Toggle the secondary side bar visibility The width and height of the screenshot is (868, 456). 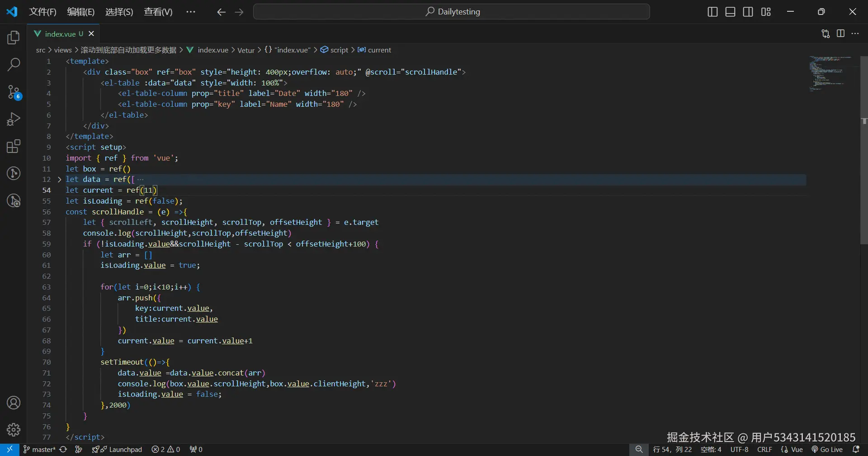[x=748, y=12]
